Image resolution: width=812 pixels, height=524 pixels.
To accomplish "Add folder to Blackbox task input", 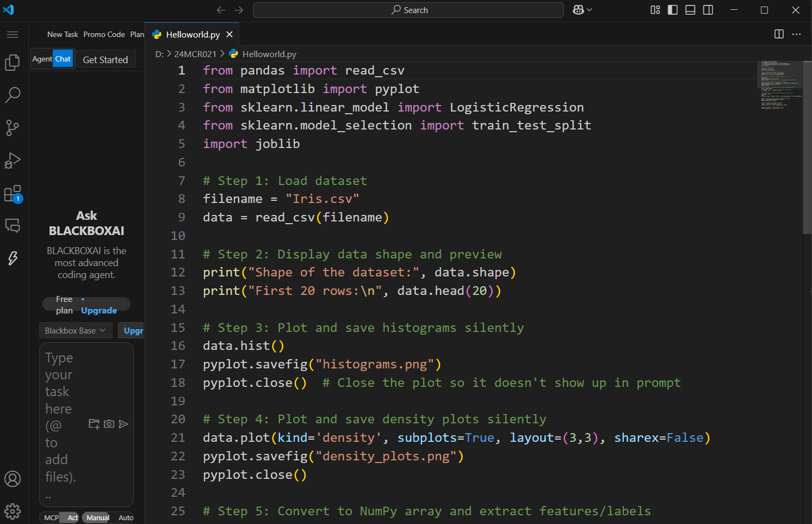I will (94, 424).
